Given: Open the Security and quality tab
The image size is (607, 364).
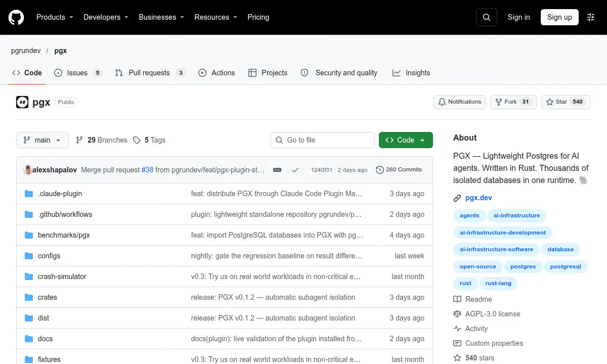Looking at the screenshot, I should click(339, 73).
